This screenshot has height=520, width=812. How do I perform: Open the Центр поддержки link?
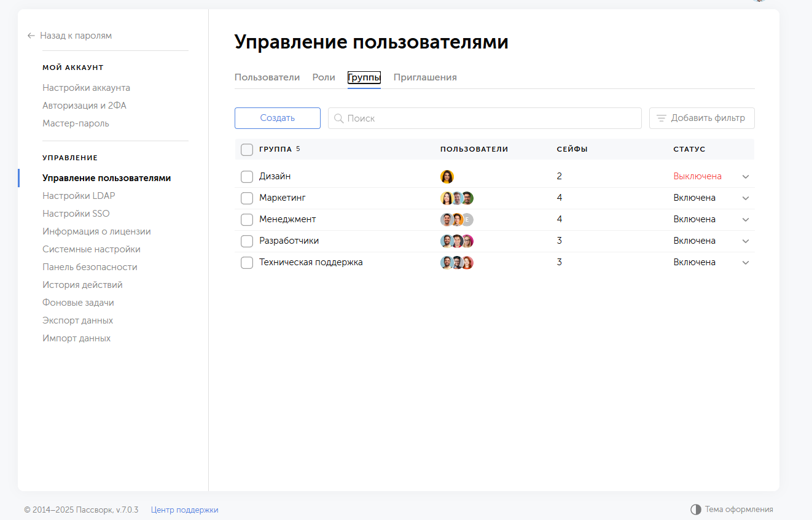[184, 510]
